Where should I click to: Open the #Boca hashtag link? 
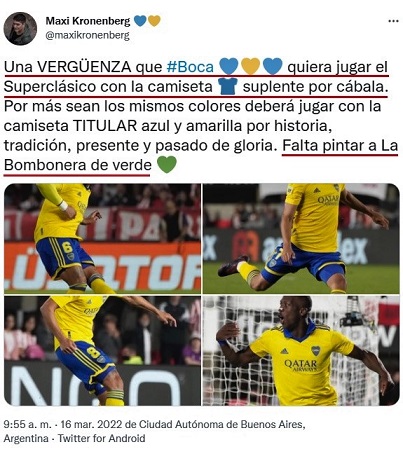[x=190, y=67]
